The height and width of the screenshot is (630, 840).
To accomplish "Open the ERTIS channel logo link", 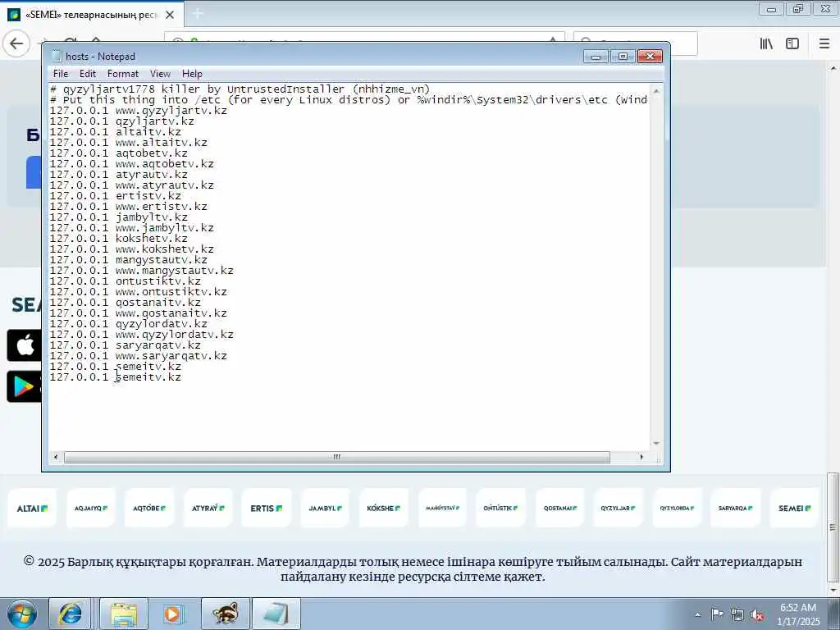I will click(x=267, y=508).
